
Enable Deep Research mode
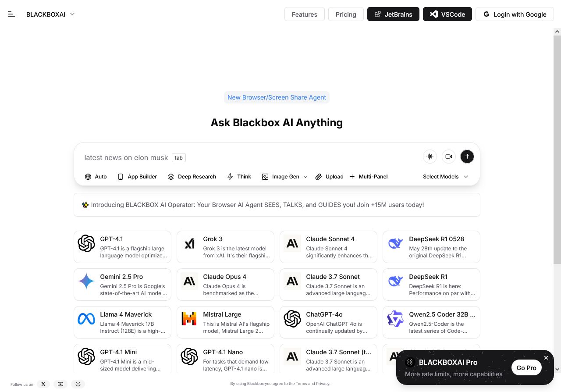(192, 177)
